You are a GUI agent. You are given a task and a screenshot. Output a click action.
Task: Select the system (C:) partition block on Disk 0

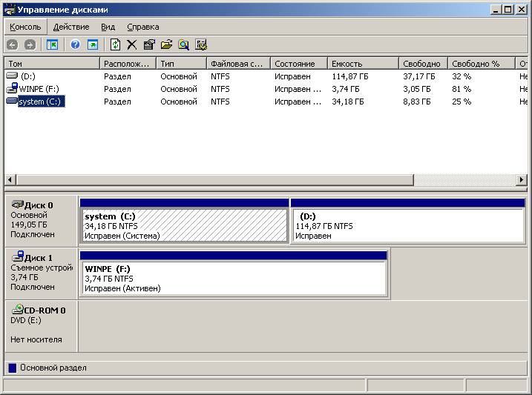[x=183, y=225]
